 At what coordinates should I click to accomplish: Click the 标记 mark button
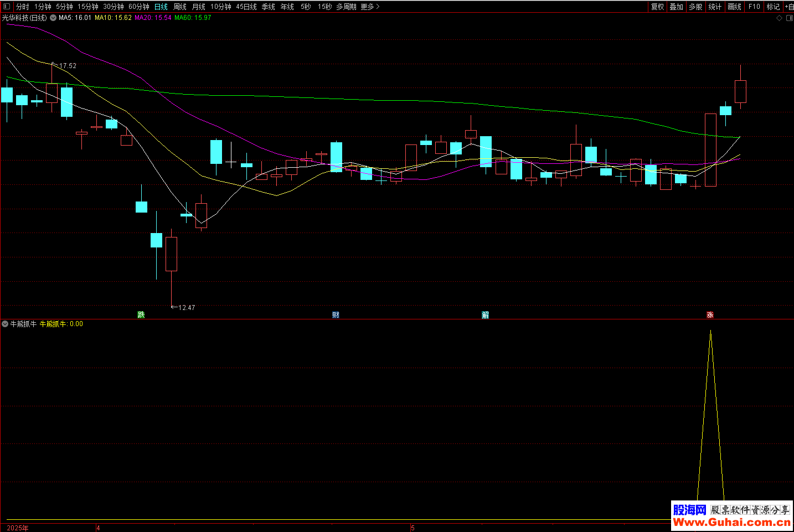(x=773, y=7)
